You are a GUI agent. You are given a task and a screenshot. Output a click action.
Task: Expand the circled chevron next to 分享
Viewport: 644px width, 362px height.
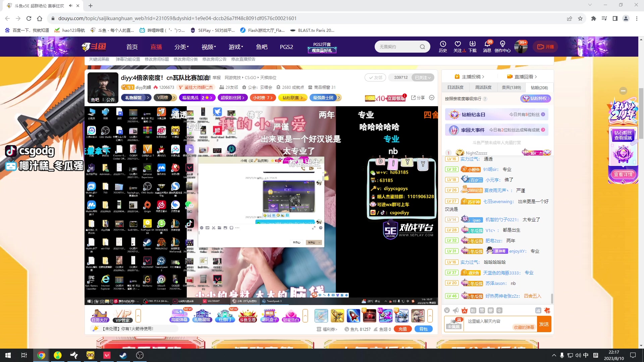pos(432,98)
